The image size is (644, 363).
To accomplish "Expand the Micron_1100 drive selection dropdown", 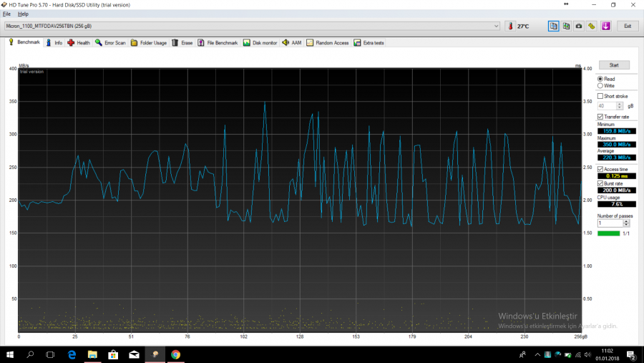I will tap(496, 26).
